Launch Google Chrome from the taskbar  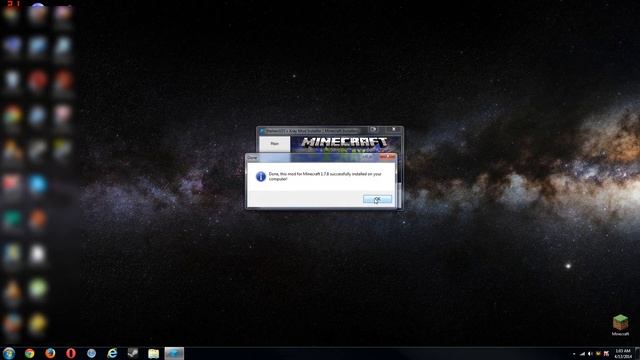coord(29,353)
